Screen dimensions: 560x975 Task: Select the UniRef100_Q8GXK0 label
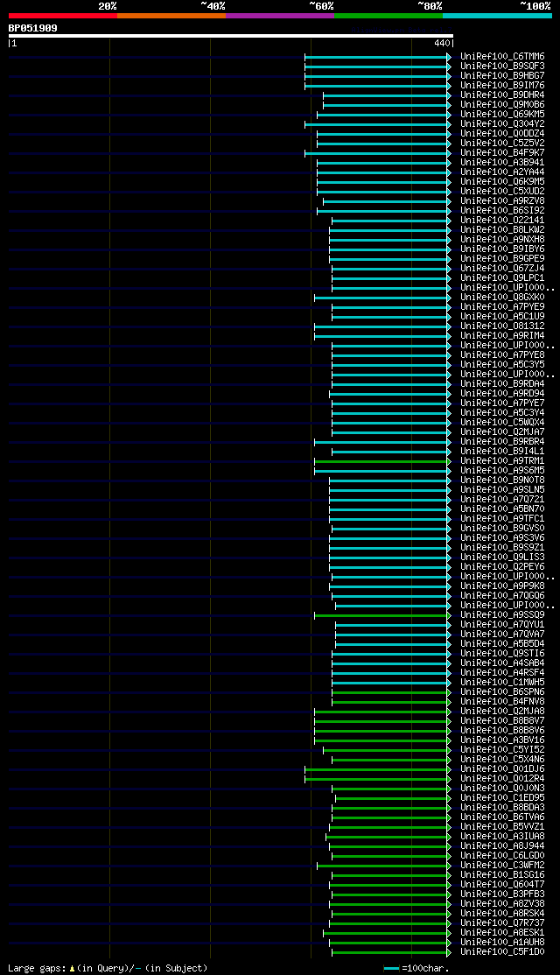(503, 298)
